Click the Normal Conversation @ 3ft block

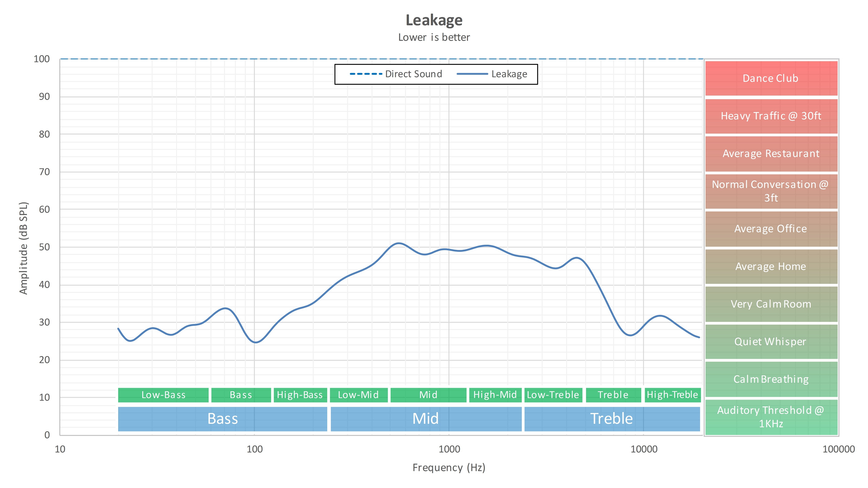[771, 191]
